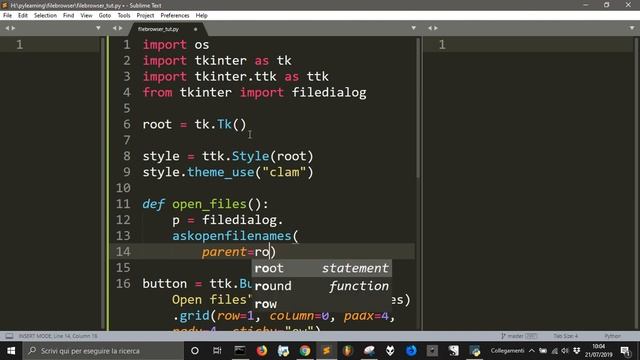Change Python syntax in status bar
The image size is (640, 360).
[x=612, y=336]
